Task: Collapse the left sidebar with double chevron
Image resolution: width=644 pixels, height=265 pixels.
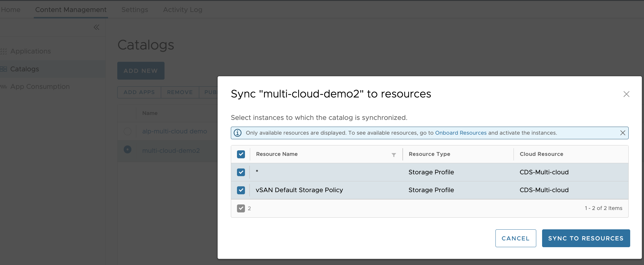Action: pos(96,27)
